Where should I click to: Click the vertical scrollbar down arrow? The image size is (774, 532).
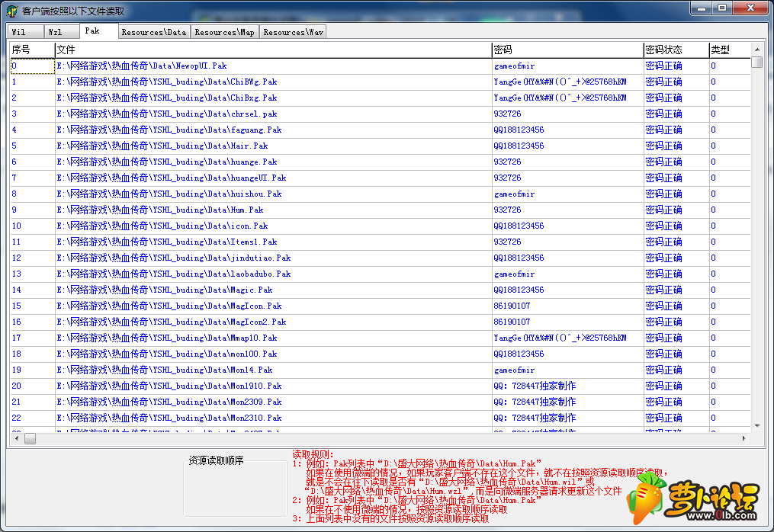(757, 426)
